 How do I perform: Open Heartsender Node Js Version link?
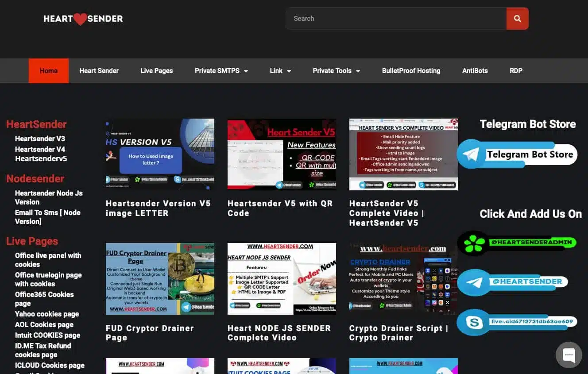49,197
